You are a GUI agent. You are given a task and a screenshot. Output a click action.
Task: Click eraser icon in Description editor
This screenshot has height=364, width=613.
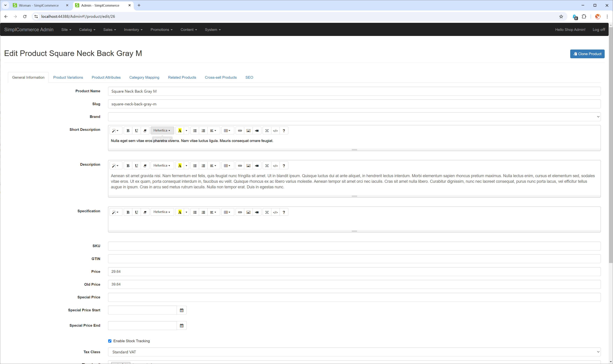(x=145, y=166)
